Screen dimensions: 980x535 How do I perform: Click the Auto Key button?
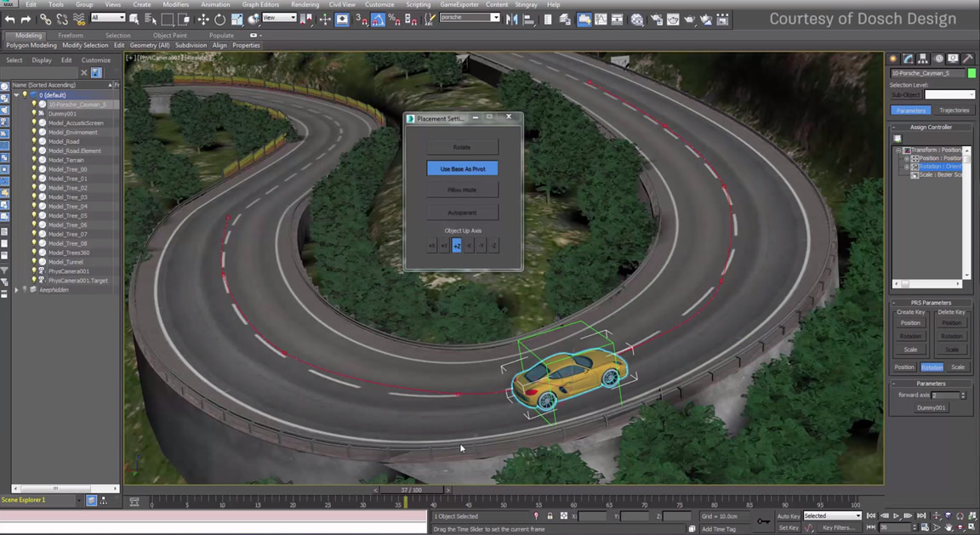789,515
